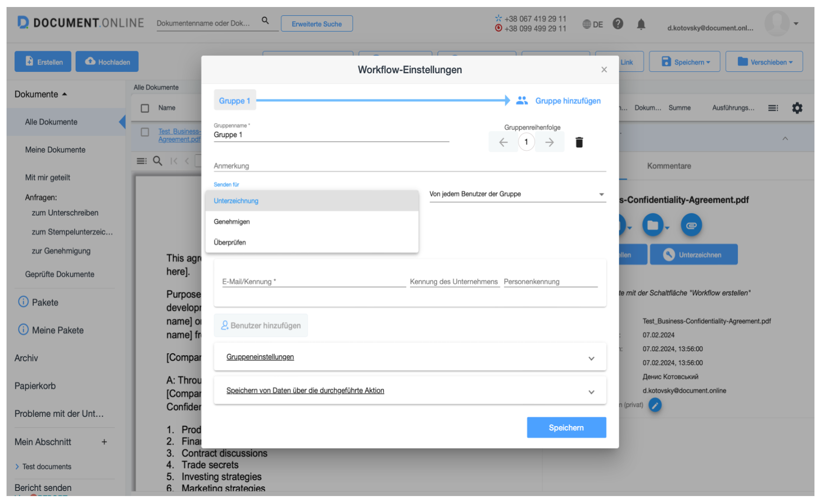Click the right arrow in group order
Image resolution: width=821 pixels, height=504 pixels.
[550, 142]
